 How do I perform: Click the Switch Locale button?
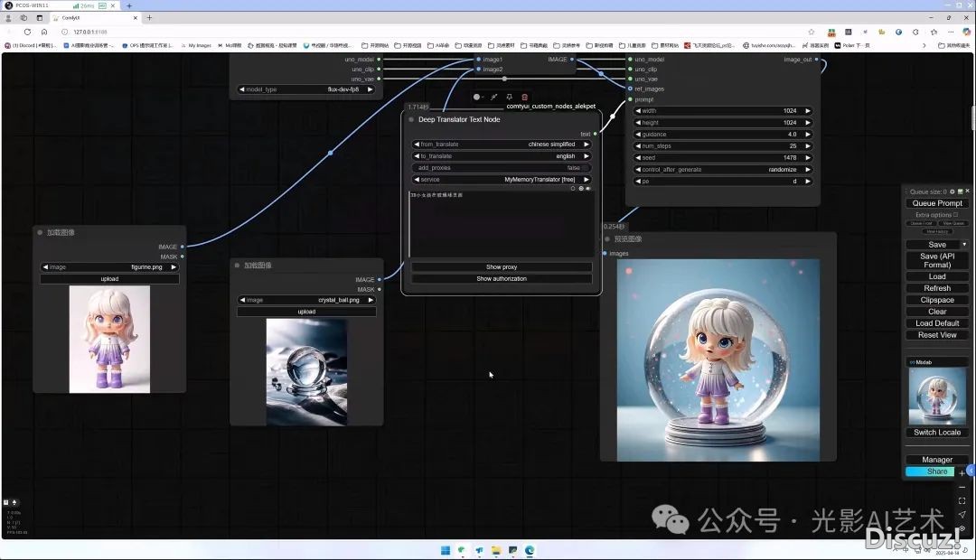point(937,433)
